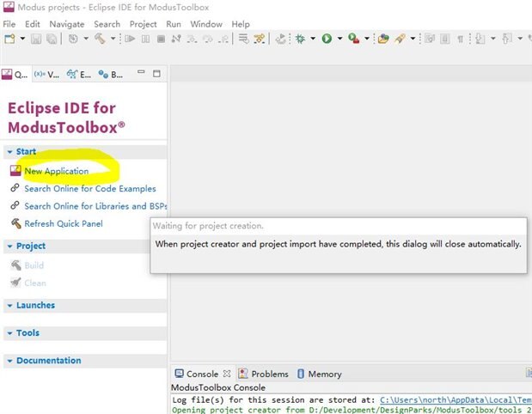Image resolution: width=532 pixels, height=414 pixels.
Task: Click the Run External Tools icon
Action: coord(354,39)
